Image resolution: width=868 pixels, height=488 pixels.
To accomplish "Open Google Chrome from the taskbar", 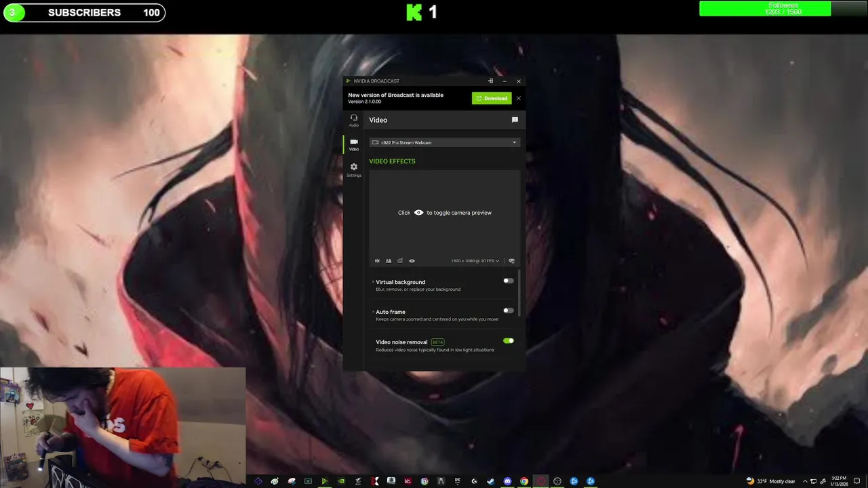I will [524, 481].
